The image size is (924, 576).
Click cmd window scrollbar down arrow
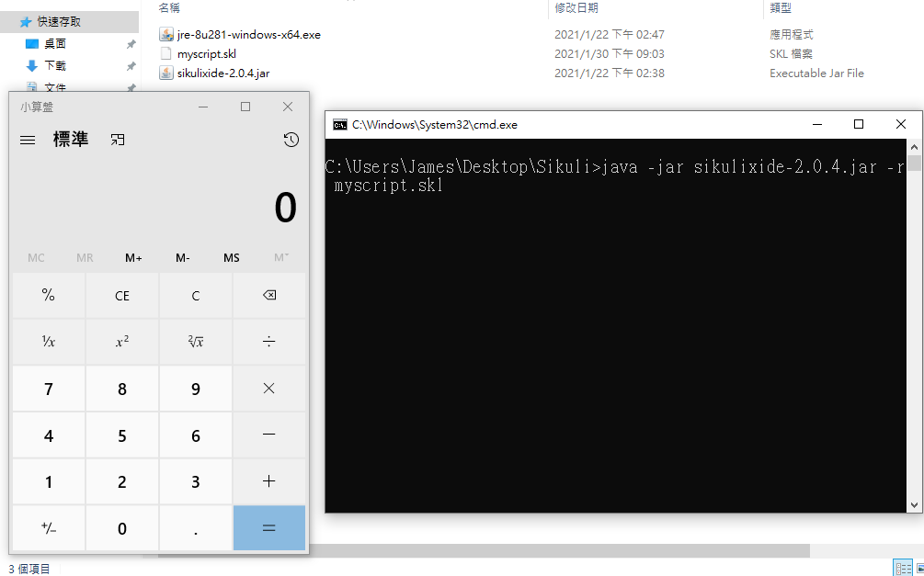(914, 505)
